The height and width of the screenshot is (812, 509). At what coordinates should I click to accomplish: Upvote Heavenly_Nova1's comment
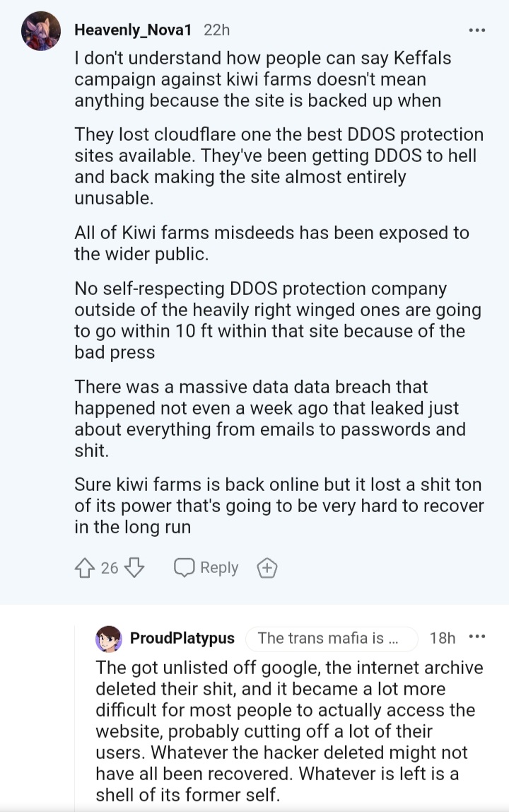click(85, 568)
